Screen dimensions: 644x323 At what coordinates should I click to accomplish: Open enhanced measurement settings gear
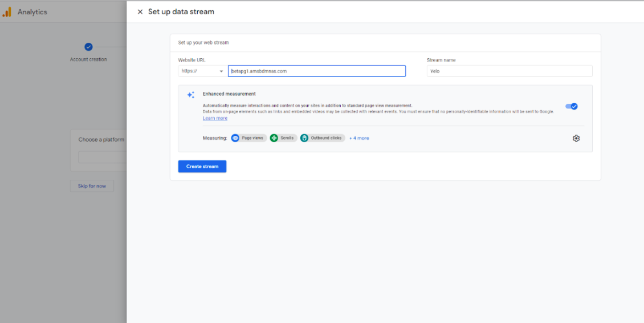576,138
